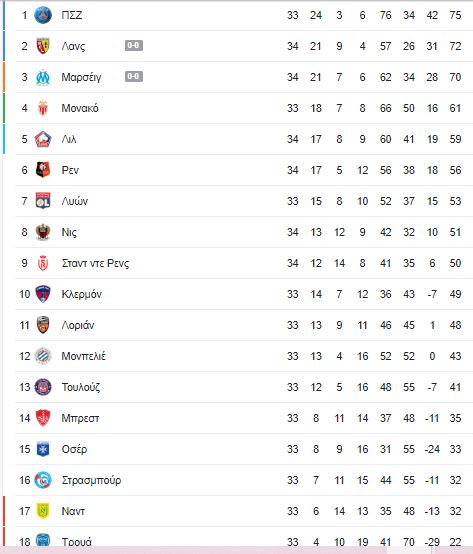Click the Ναντ team name
The height and width of the screenshot is (554, 473).
[73, 511]
